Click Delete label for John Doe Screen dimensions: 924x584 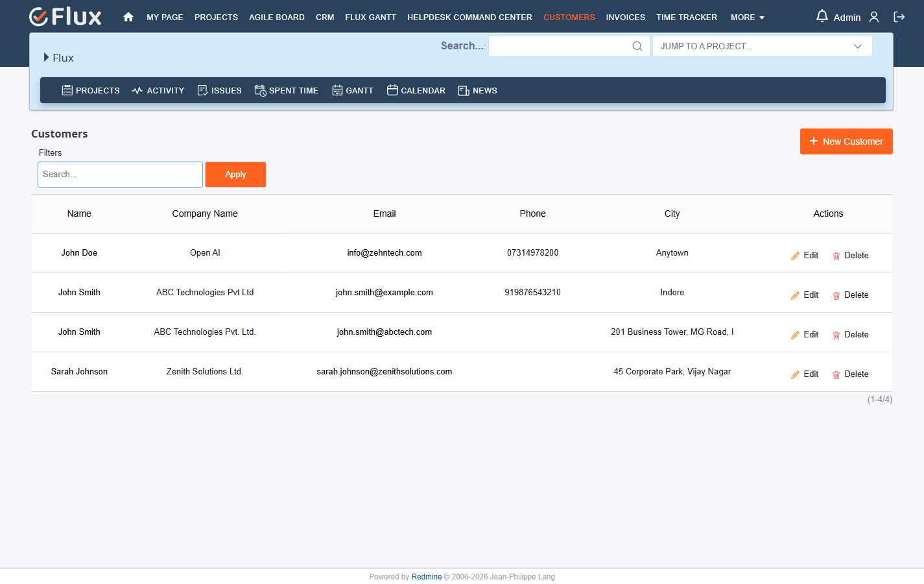point(856,256)
